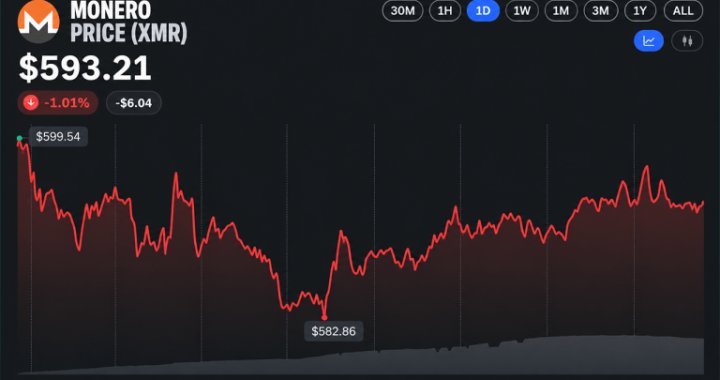This screenshot has width=720, height=380.
Task: Select the ALL time range
Action: [683, 11]
